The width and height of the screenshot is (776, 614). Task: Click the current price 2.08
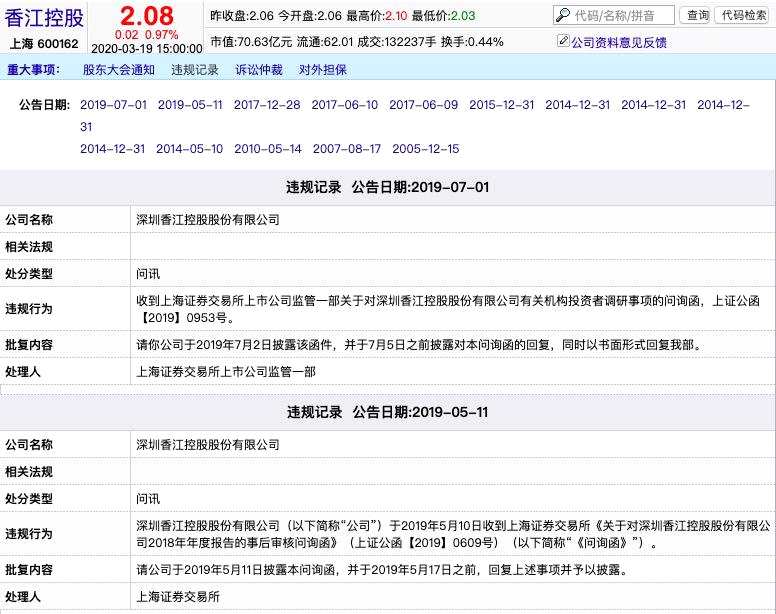coord(147,16)
